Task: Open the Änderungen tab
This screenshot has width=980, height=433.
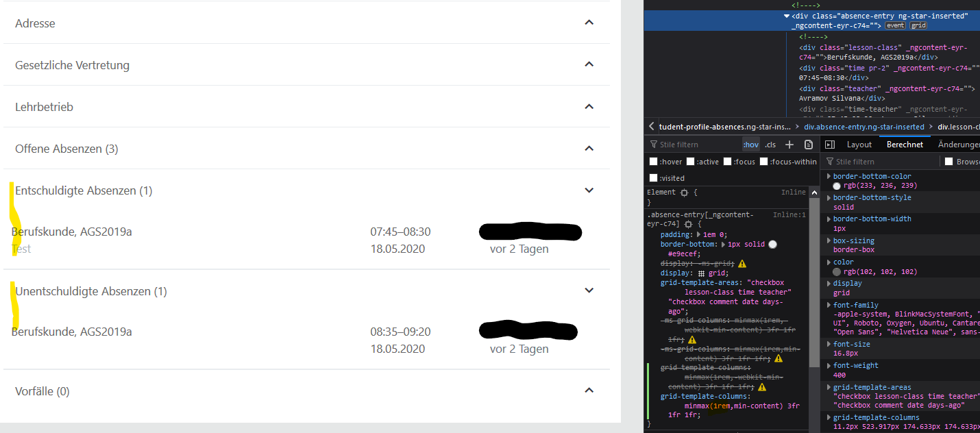Action: (958, 144)
